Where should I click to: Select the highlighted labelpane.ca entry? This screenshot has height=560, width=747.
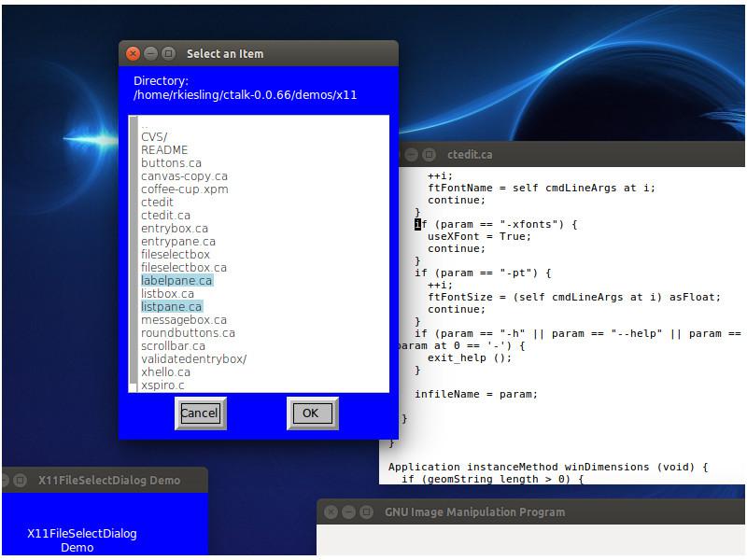[x=177, y=279]
